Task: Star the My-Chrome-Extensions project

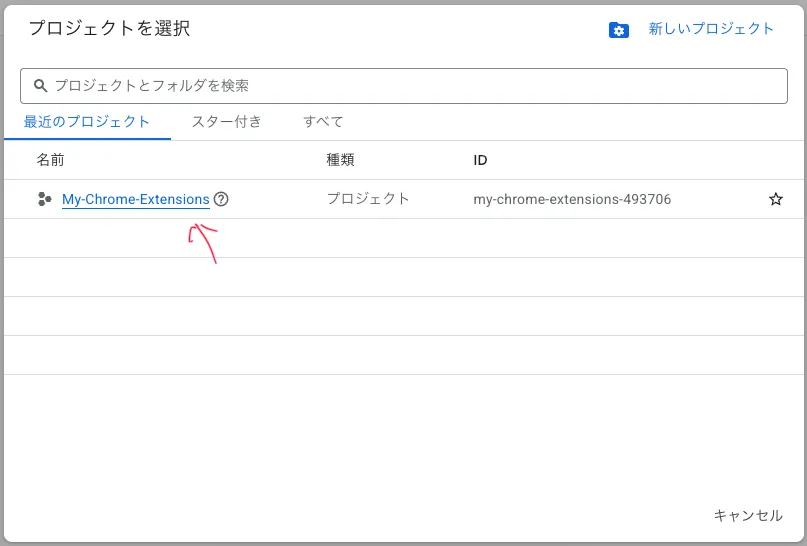Action: (776, 199)
